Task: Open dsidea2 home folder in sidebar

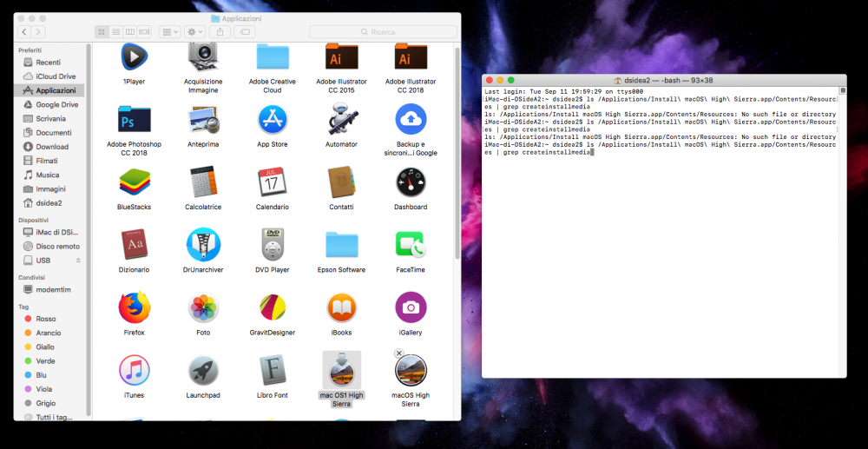Action: click(49, 202)
